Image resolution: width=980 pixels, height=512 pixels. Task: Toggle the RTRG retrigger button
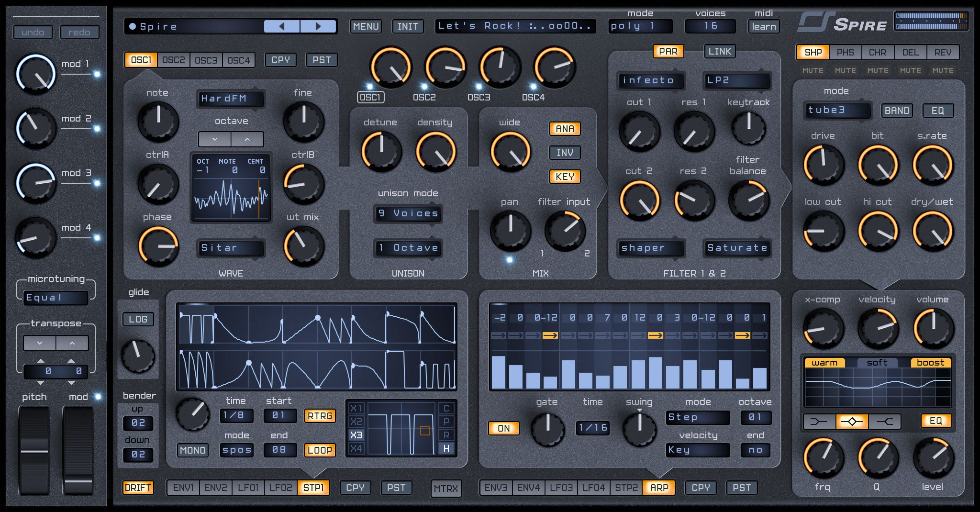click(320, 416)
